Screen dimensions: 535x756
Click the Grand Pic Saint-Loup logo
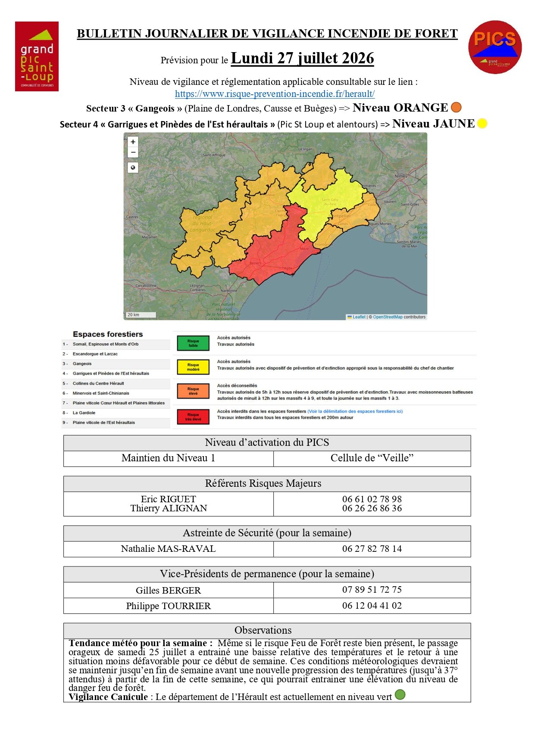pyautogui.click(x=37, y=56)
